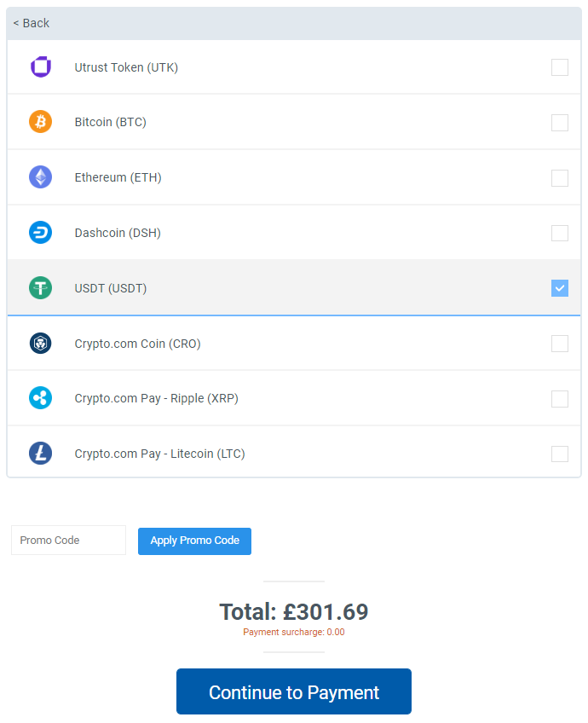Click Apply Promo Code button
588x723 pixels.
(194, 541)
